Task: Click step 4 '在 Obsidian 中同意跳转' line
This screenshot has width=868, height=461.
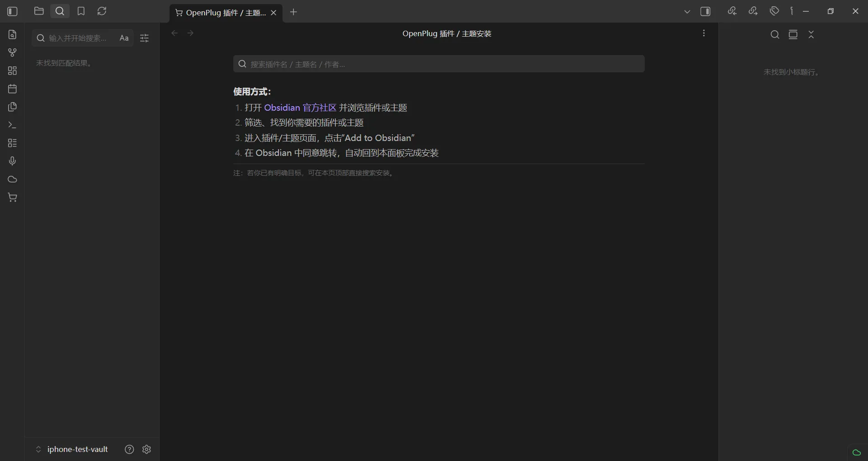Action: (x=342, y=153)
